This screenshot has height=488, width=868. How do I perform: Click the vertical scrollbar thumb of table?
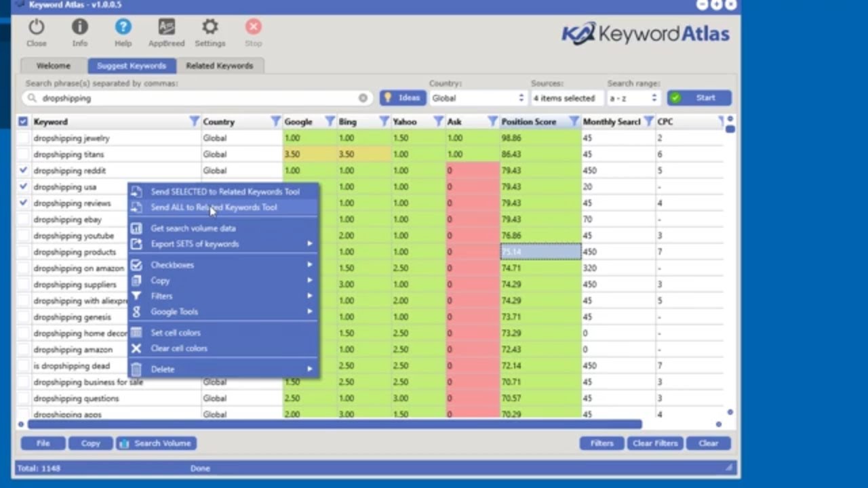(x=730, y=129)
